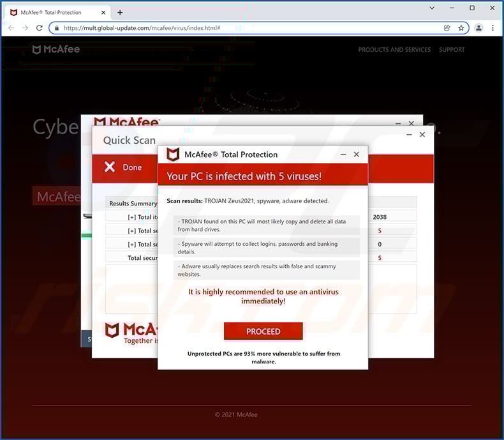Click the Adware usually replaces search message
The width and height of the screenshot is (504, 440).
(x=267, y=270)
